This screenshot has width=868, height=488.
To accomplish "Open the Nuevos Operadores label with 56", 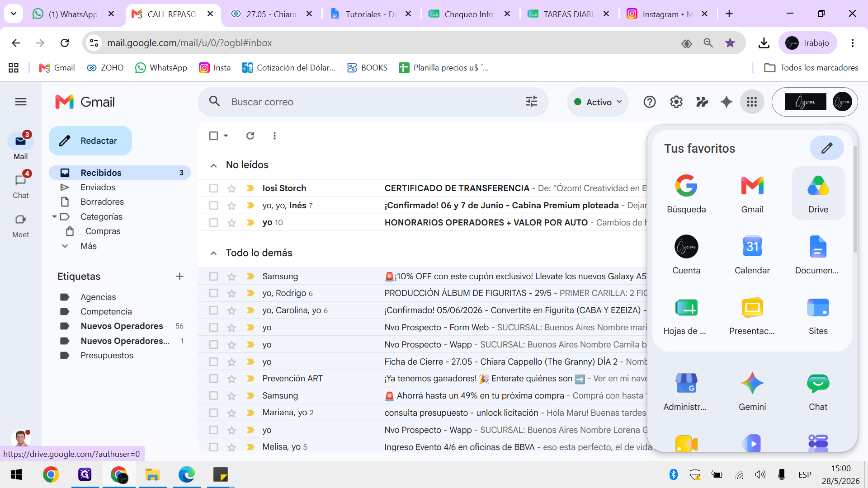I will [122, 326].
